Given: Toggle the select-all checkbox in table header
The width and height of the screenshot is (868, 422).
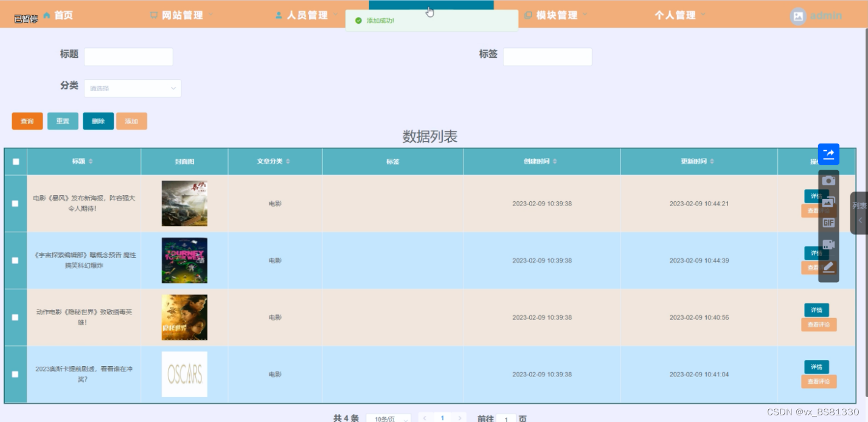Looking at the screenshot, I should [x=16, y=162].
